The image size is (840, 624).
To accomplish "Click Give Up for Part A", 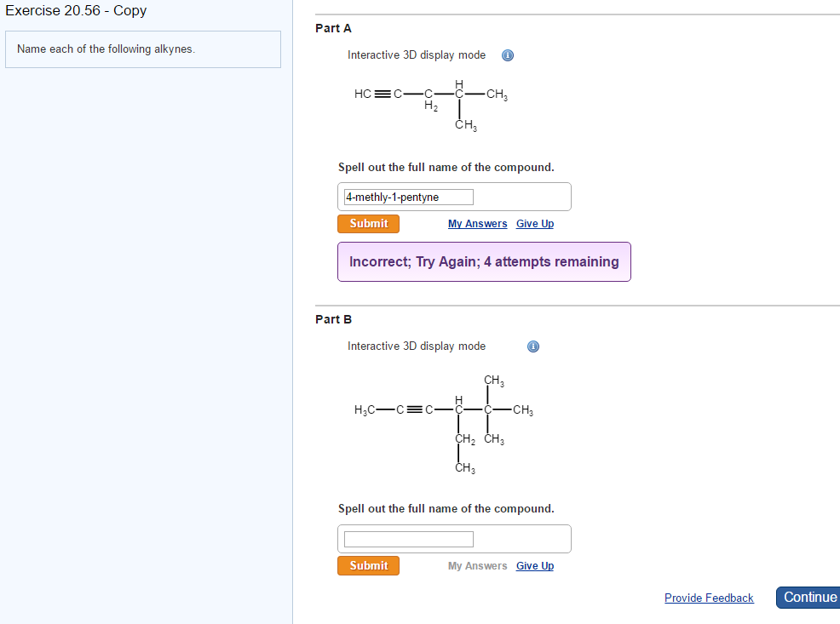I will pos(535,223).
